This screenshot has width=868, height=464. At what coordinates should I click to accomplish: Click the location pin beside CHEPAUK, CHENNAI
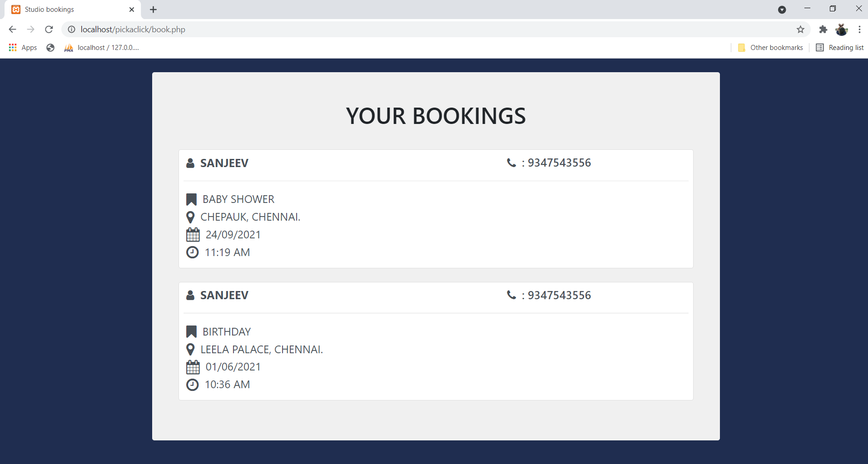point(190,217)
